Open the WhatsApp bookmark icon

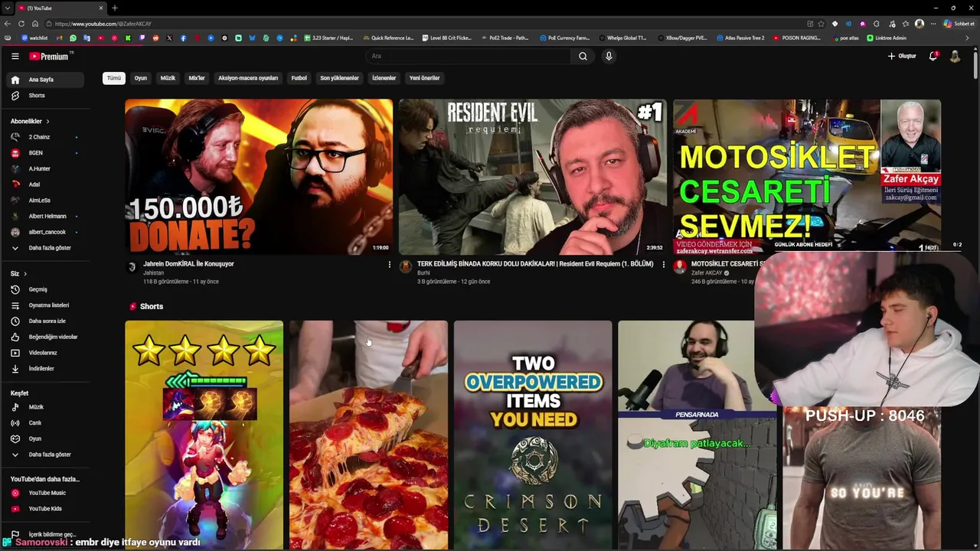73,37
